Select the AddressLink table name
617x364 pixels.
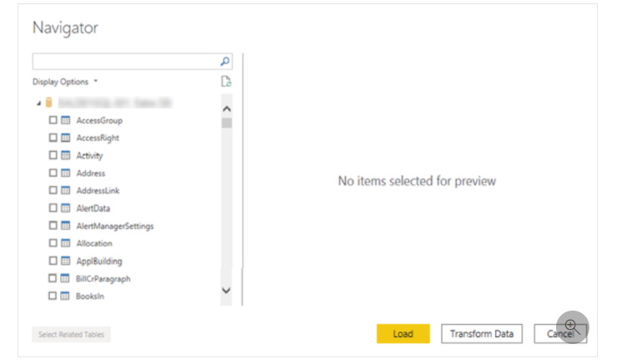pyautogui.click(x=98, y=190)
